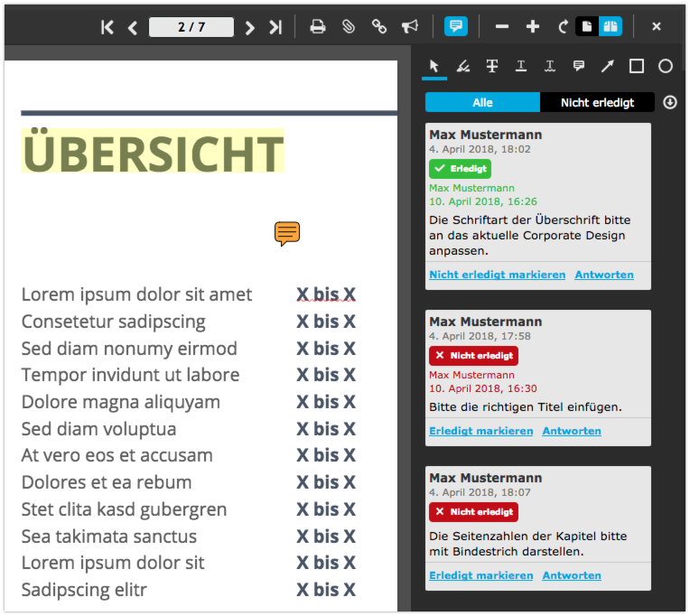690x616 pixels.
Task: Switch to single page view
Action: [587, 27]
